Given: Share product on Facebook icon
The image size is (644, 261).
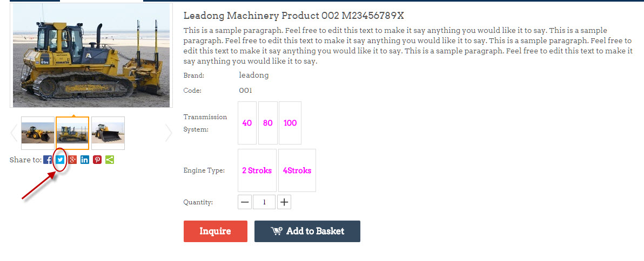Looking at the screenshot, I should pyautogui.click(x=48, y=160).
